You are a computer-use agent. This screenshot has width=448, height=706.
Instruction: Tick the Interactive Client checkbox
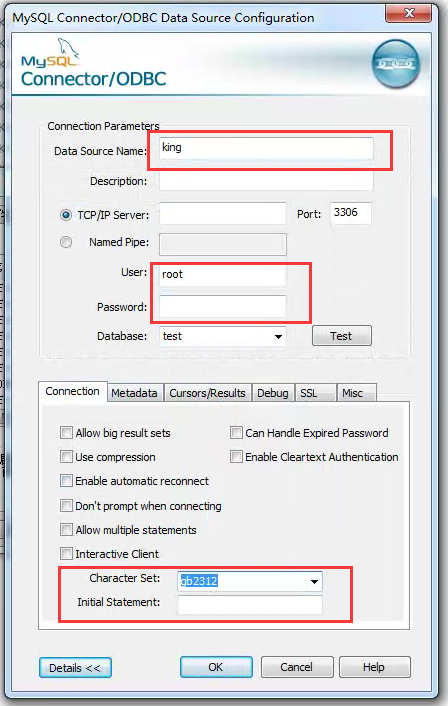[x=66, y=553]
